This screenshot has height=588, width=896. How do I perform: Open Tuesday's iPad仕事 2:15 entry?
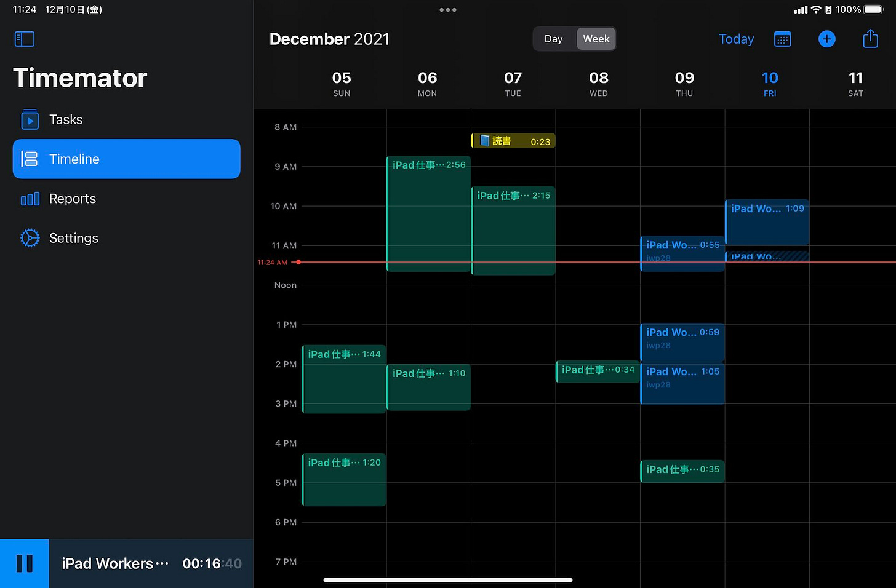point(513,230)
